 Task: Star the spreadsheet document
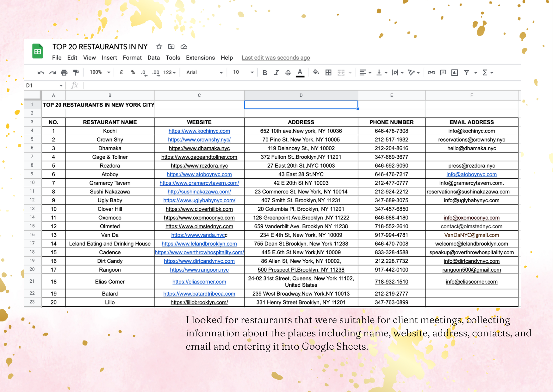159,47
